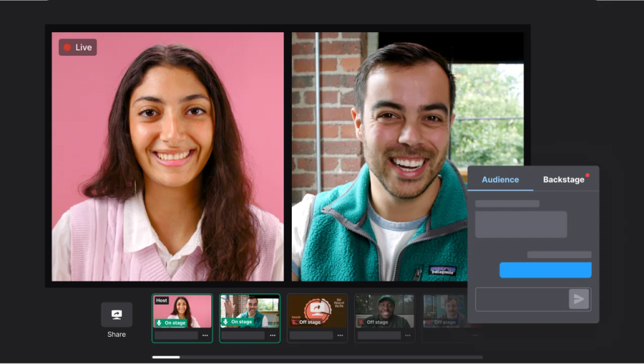The image size is (644, 364).
Task: Open three-dot menu under the pie slide card
Action: [340, 336]
